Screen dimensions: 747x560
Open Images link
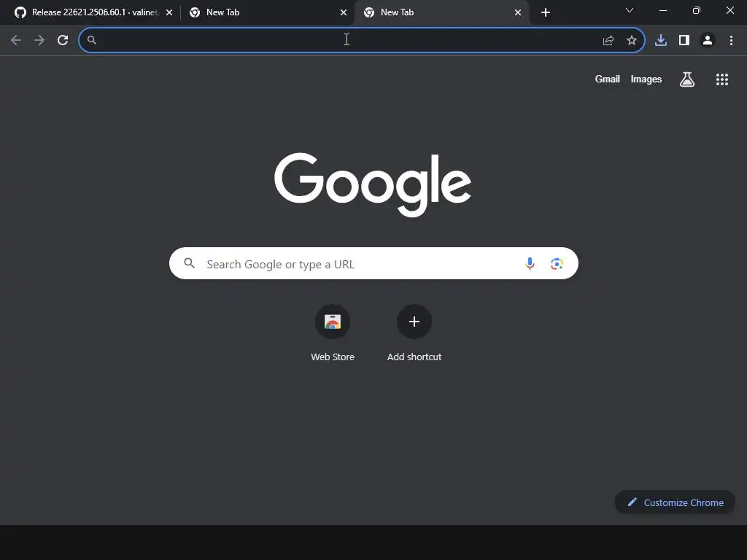[x=646, y=79]
